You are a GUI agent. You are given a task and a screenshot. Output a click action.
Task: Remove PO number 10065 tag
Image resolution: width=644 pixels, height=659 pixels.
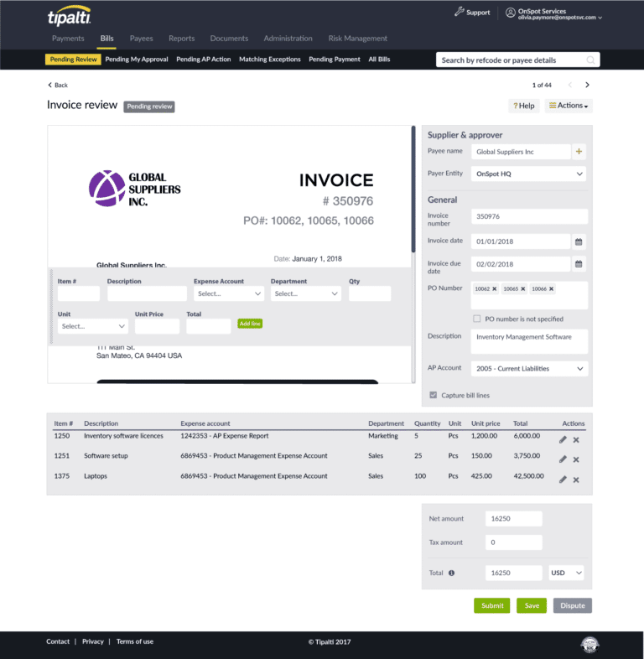point(523,288)
